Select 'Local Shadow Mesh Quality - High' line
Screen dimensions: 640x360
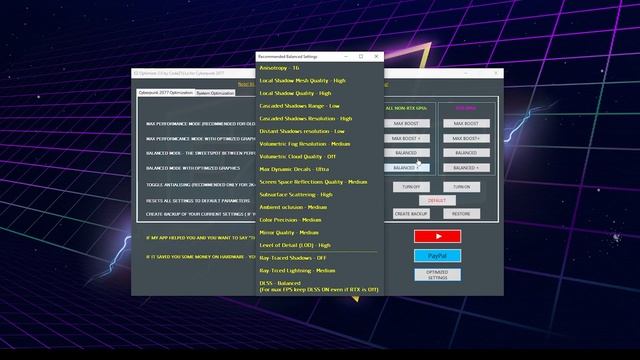tap(302, 80)
